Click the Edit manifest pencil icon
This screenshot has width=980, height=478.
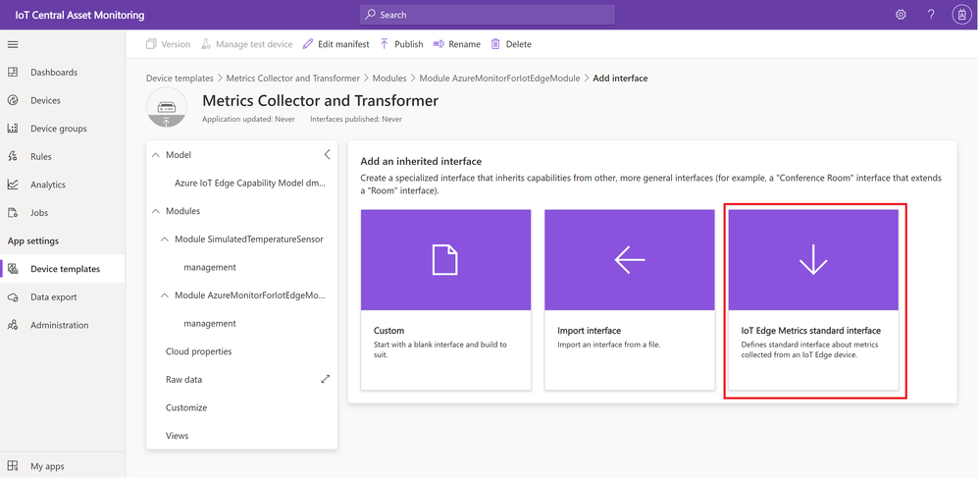point(307,44)
